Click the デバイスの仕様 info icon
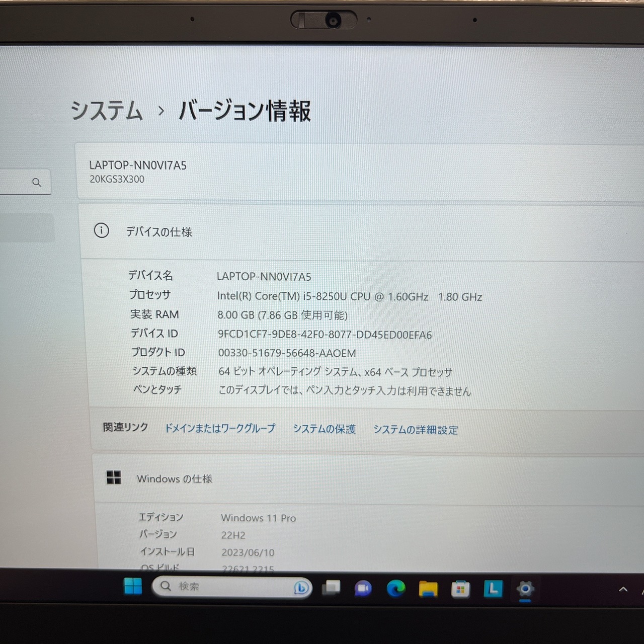The width and height of the screenshot is (644, 644). [102, 230]
